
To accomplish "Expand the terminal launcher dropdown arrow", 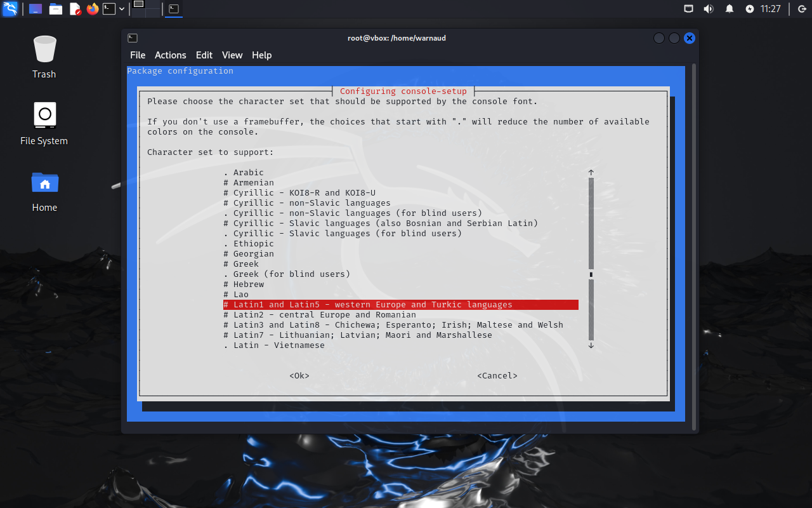I will tap(122, 9).
